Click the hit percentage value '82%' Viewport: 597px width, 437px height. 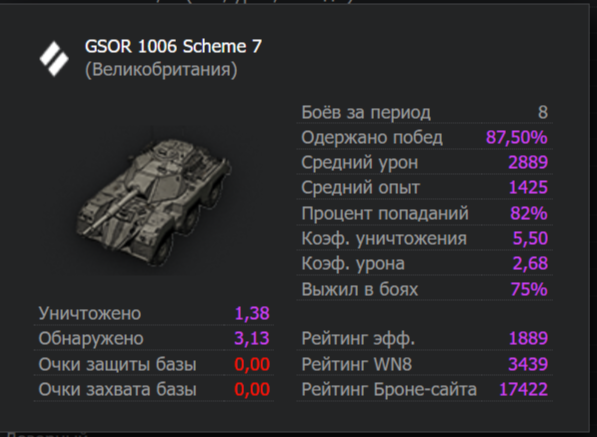pyautogui.click(x=529, y=213)
